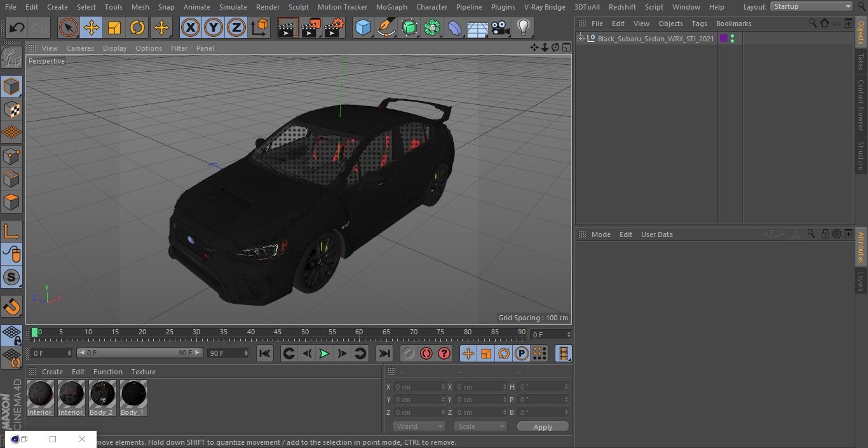This screenshot has height=448, width=868.
Task: Toggle the Viewport Solo S icon
Action: [11, 277]
